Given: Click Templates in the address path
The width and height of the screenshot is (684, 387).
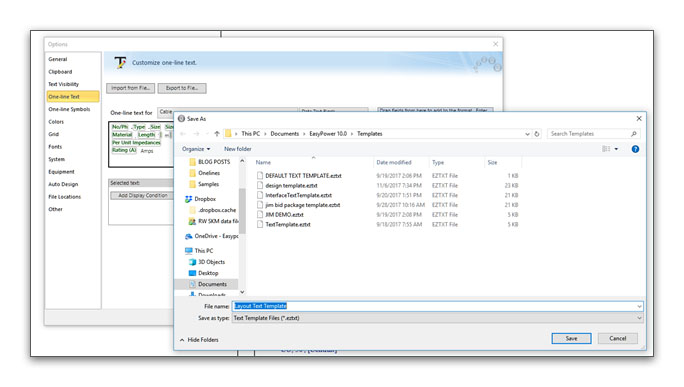Looking at the screenshot, I should click(369, 134).
